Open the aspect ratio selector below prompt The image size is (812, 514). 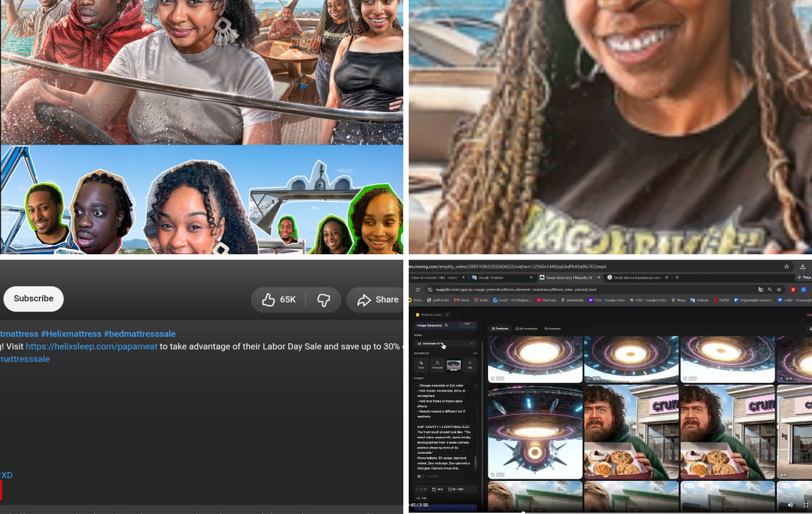click(x=437, y=489)
